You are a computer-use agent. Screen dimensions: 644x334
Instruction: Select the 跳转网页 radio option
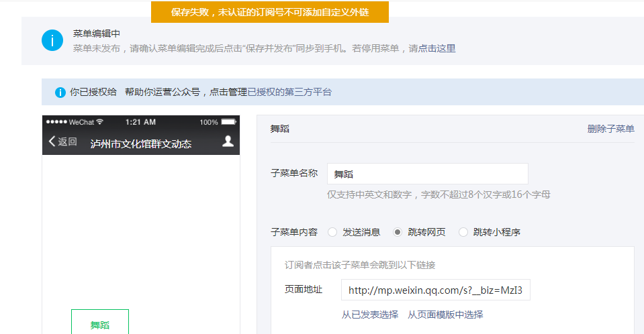pyautogui.click(x=397, y=232)
